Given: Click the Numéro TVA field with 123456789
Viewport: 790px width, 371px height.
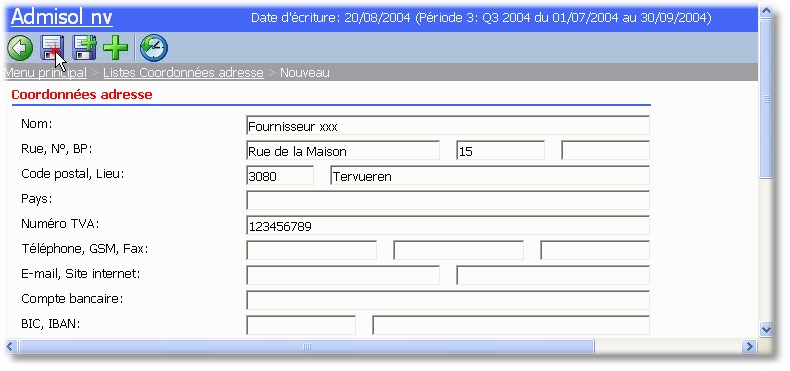Looking at the screenshot, I should [x=448, y=225].
